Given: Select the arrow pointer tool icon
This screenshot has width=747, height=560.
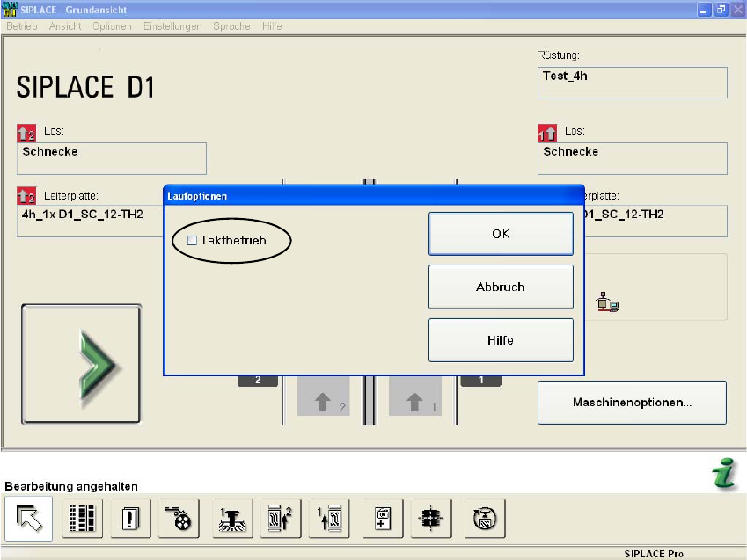Looking at the screenshot, I should click(28, 518).
